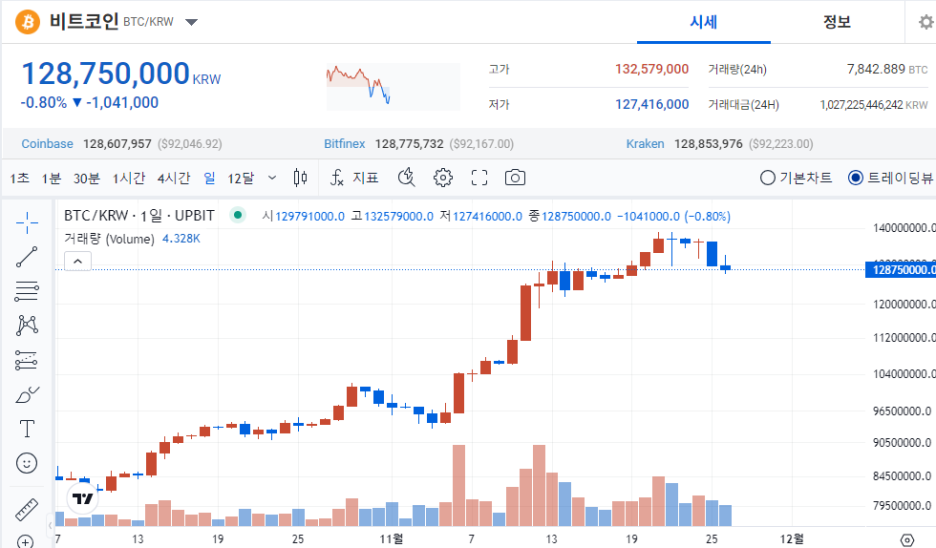The width and height of the screenshot is (936, 548).
Task: Toggle fullscreen chart mode
Action: [x=479, y=178]
